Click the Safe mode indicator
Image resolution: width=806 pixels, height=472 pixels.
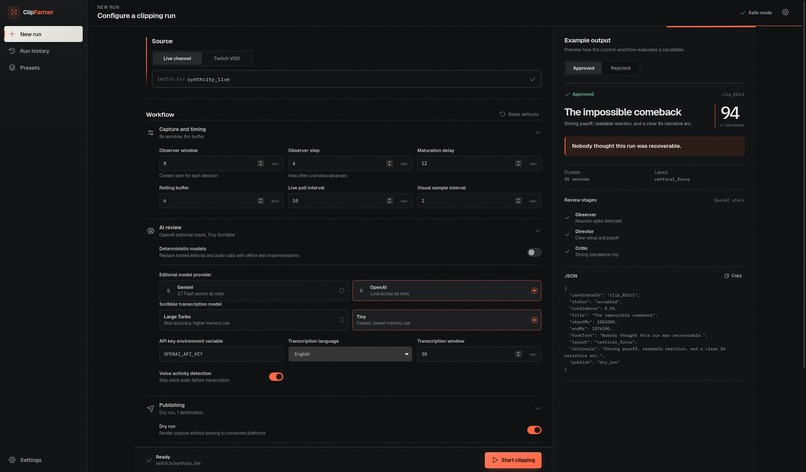coord(756,12)
